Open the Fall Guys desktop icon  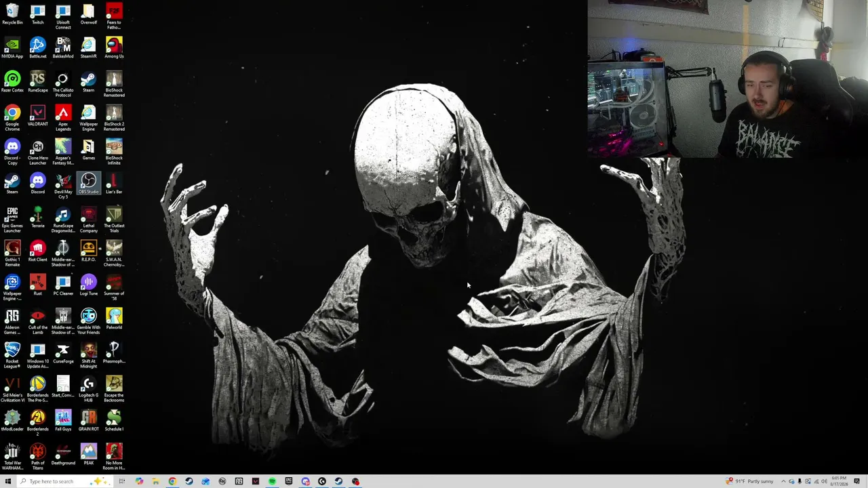63,422
